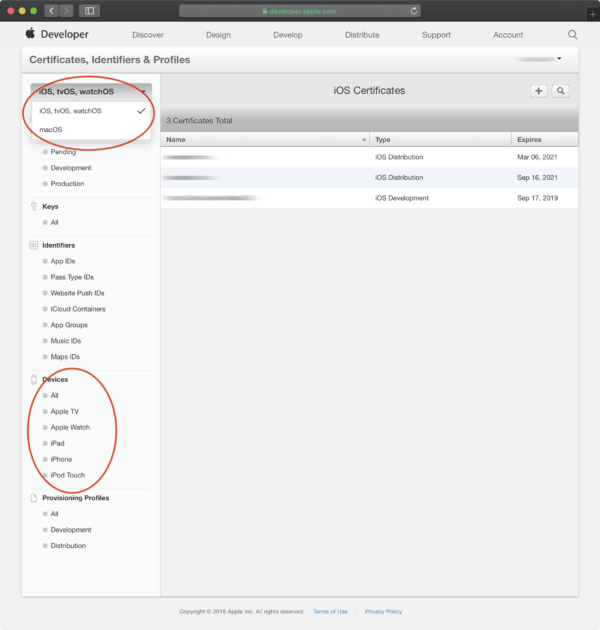Go back with Safari back arrow
The width and height of the screenshot is (600, 630).
51,11
